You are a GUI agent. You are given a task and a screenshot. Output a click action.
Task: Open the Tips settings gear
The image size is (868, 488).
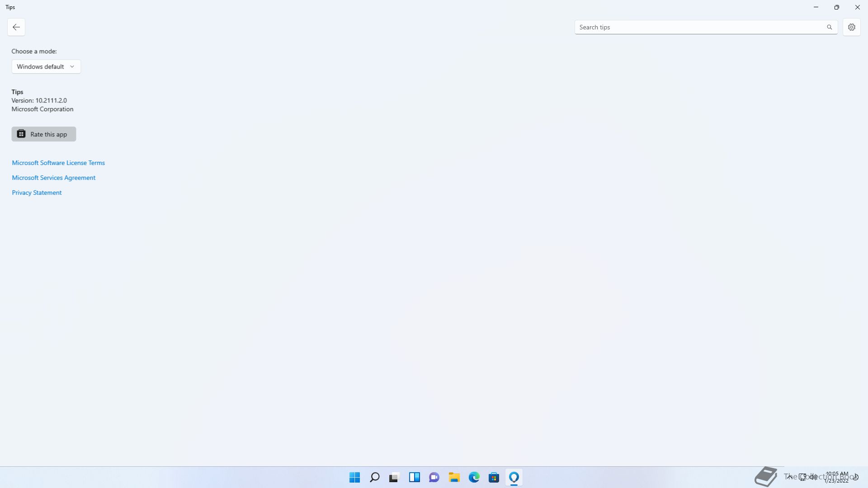852,27
